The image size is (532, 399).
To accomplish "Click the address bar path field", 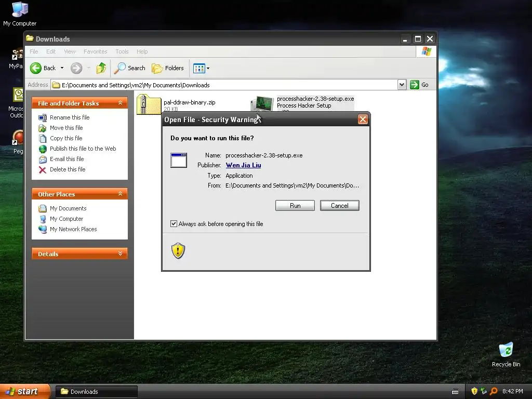I will [x=224, y=85].
